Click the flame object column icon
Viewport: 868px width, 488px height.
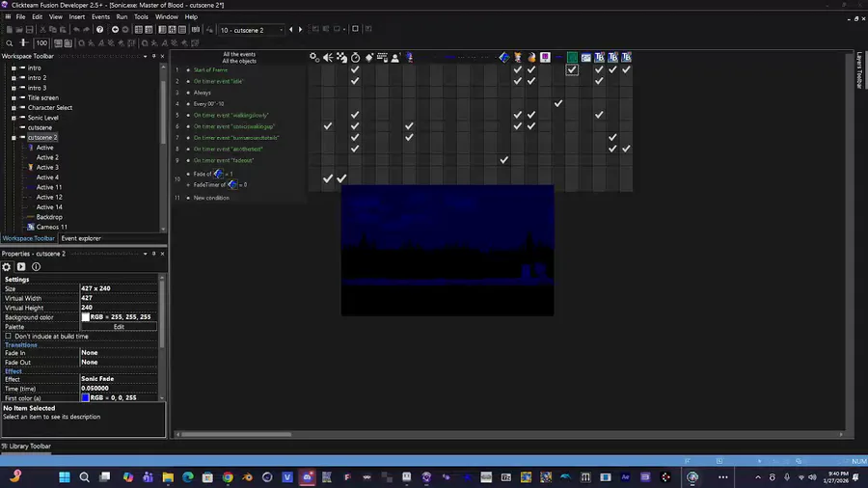[x=531, y=57]
